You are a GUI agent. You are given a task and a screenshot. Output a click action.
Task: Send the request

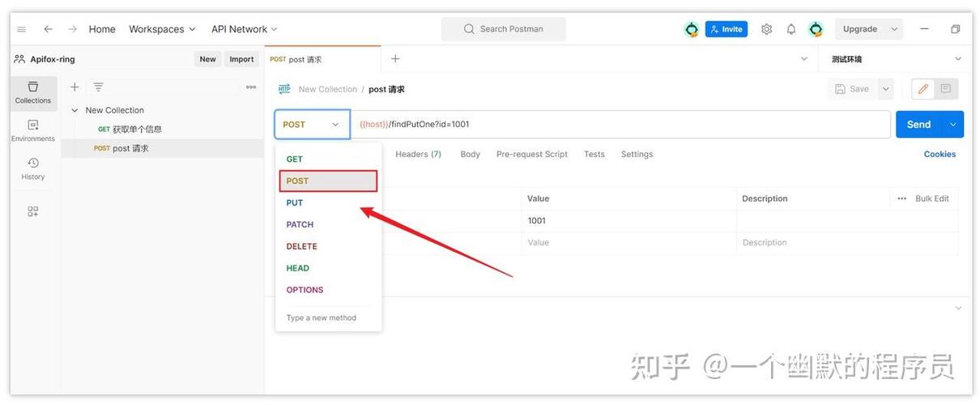pyautogui.click(x=919, y=125)
